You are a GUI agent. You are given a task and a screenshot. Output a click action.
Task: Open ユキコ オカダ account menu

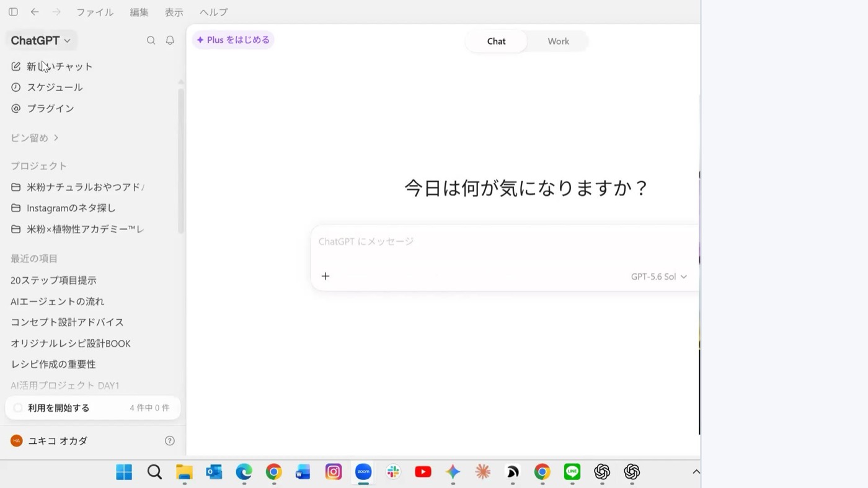pos(58,441)
